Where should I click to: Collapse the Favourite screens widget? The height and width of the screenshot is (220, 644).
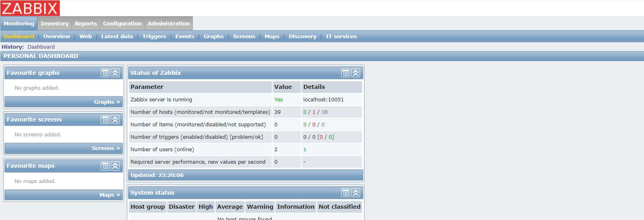115,119
